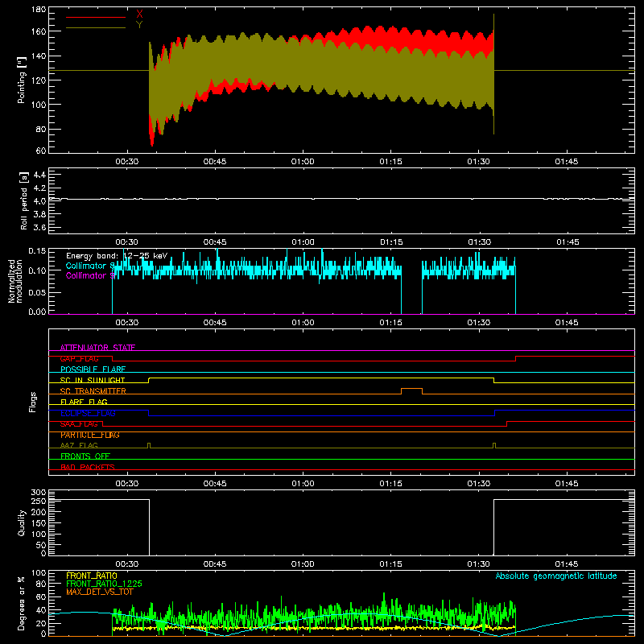
Task: Click the '0.05' tick on modulation axis
Action: click(x=37, y=292)
